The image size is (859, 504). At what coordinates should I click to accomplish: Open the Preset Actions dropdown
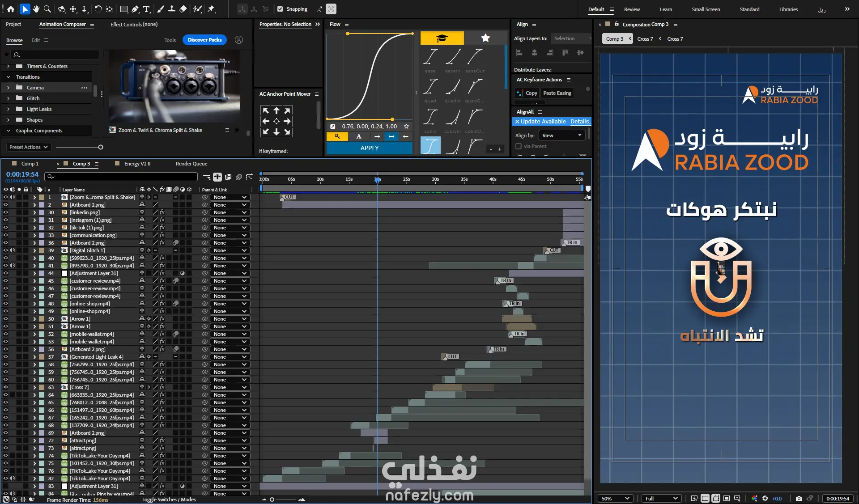tap(28, 147)
